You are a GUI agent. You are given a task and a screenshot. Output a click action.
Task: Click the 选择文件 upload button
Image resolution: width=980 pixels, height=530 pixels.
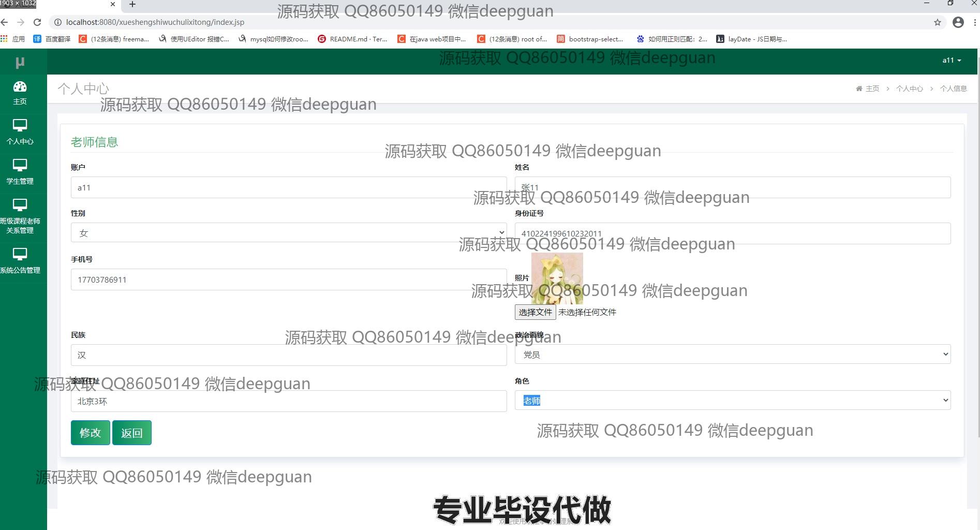(535, 312)
